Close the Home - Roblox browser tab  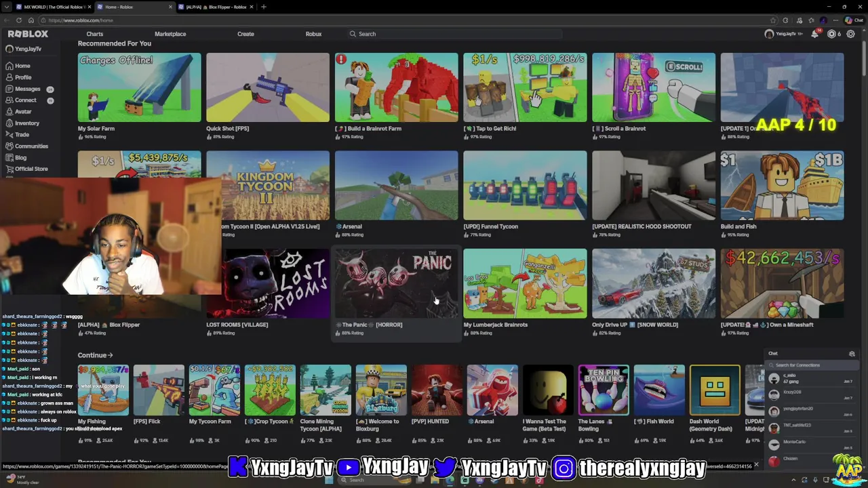[x=170, y=7]
